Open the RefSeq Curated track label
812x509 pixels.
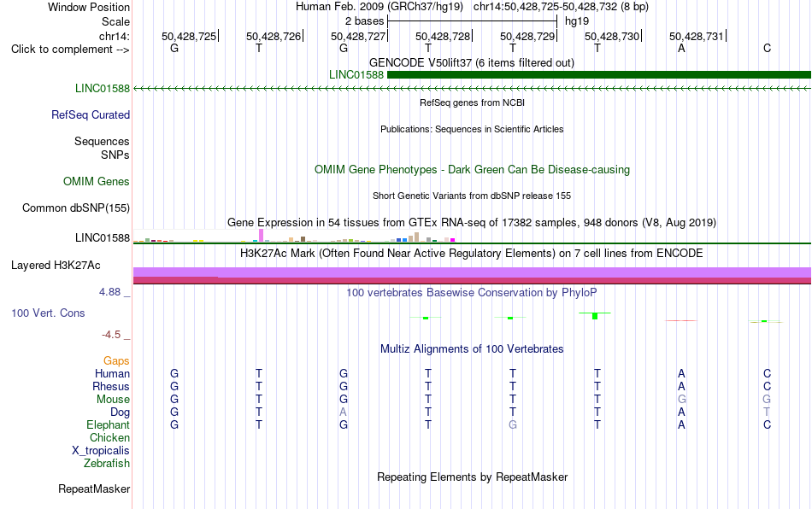pos(91,114)
